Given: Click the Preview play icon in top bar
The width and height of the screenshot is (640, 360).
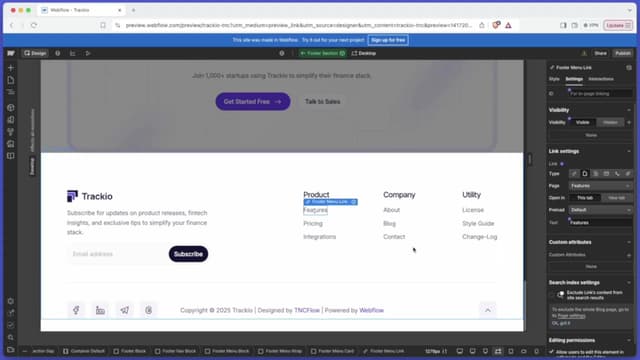Looking at the screenshot, I should pos(88,53).
